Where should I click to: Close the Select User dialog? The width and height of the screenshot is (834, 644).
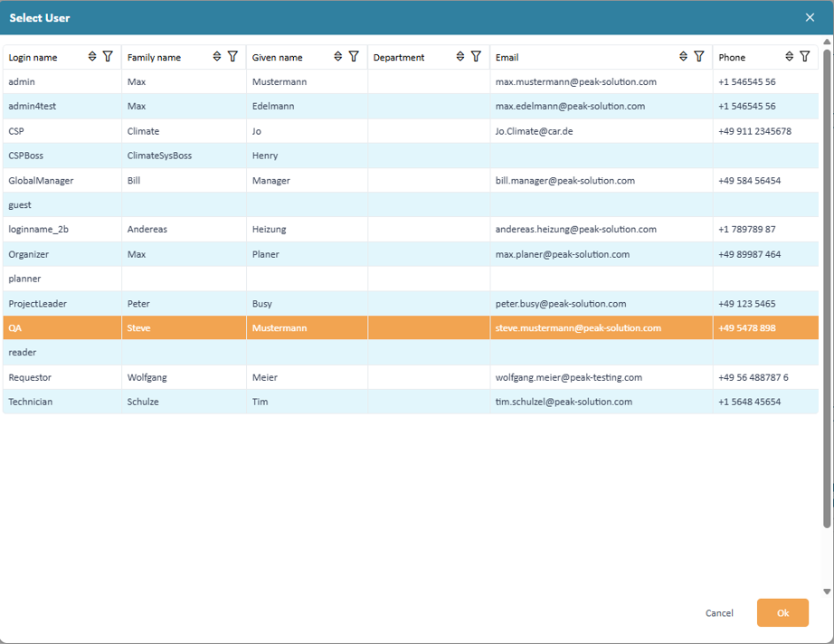pyautogui.click(x=810, y=17)
